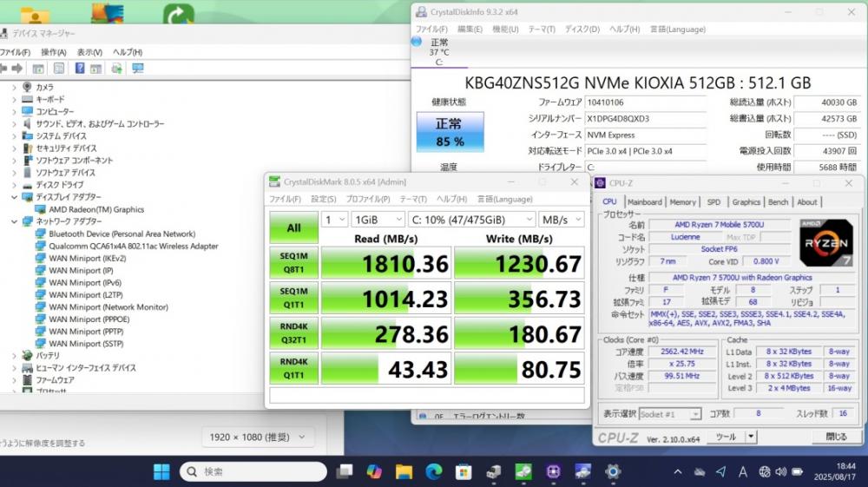Screen dimensions: 868x487
Task: Switch to Device Manager taskbar icon
Action: pyautogui.click(x=493, y=471)
